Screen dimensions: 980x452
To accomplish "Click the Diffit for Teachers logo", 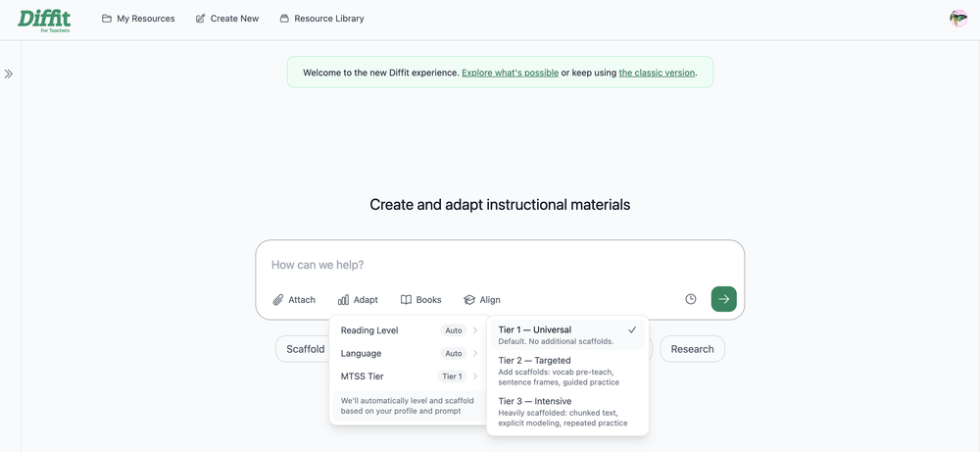I will 44,20.
